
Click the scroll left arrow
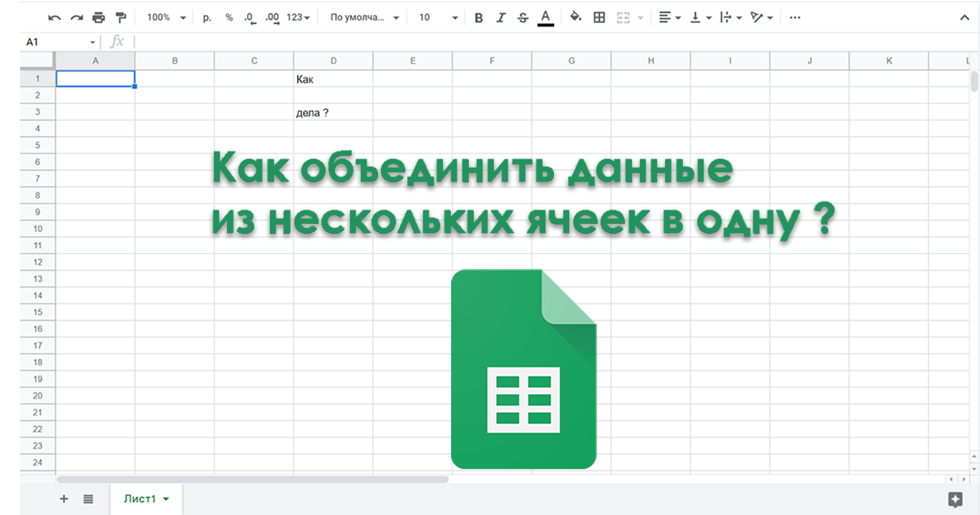(950, 479)
